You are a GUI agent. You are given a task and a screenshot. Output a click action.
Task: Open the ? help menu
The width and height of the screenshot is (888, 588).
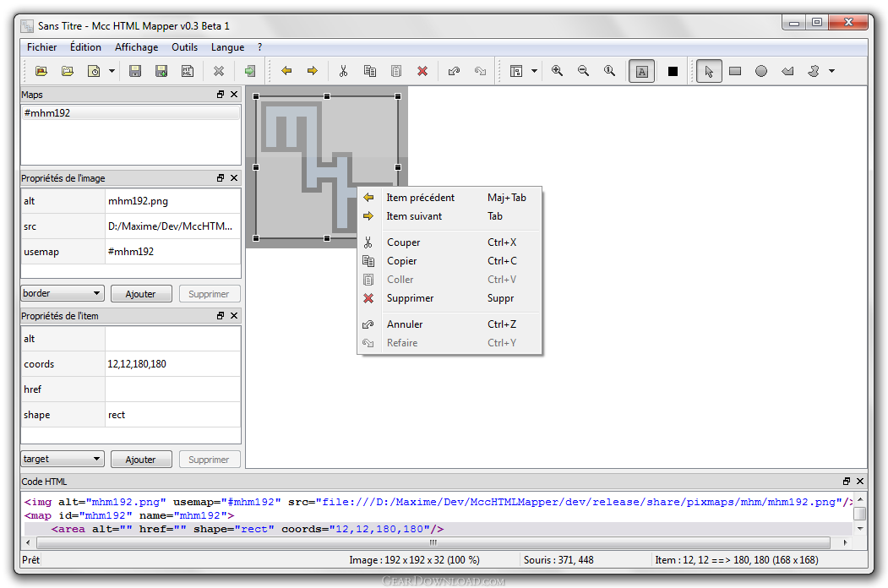pyautogui.click(x=259, y=47)
